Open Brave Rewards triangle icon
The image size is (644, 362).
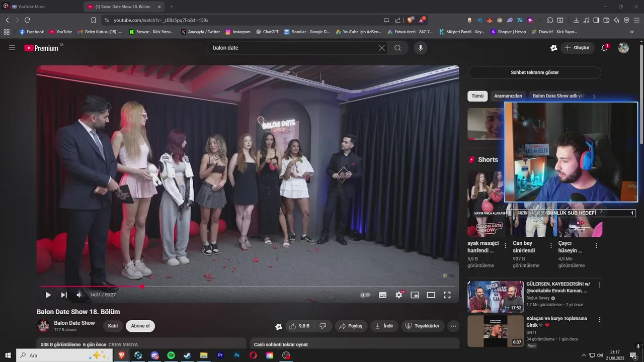(x=422, y=20)
